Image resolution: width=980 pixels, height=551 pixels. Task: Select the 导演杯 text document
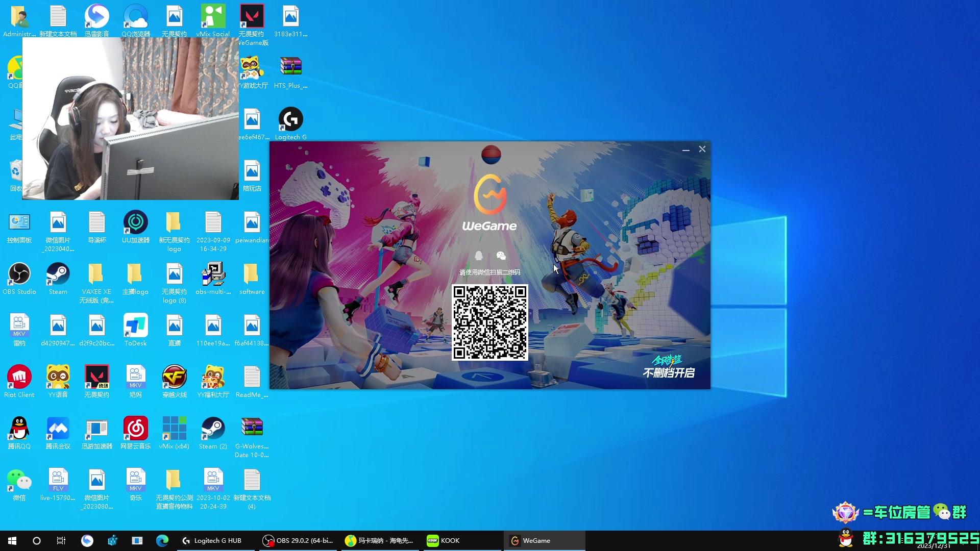97,227
